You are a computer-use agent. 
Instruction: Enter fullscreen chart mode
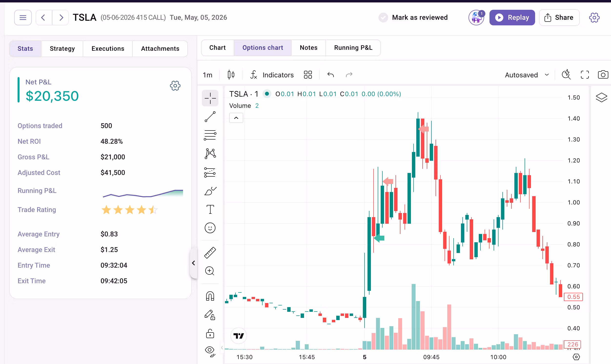pos(585,75)
